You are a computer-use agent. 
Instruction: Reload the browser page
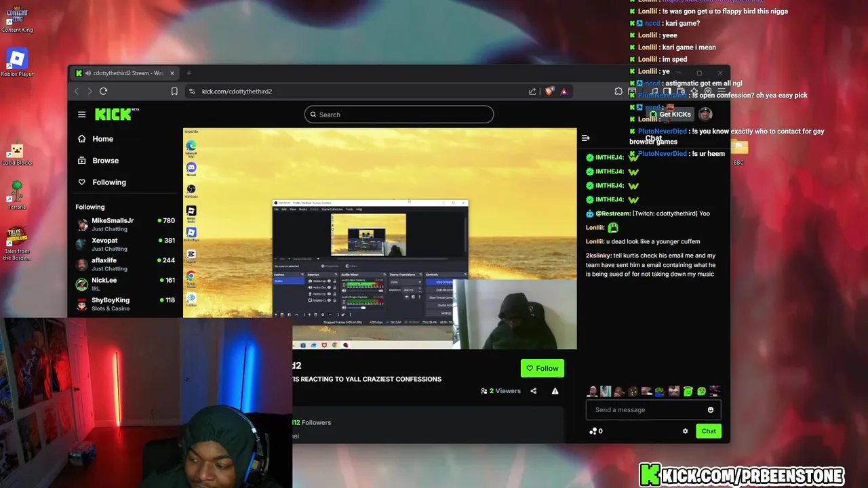coord(103,91)
